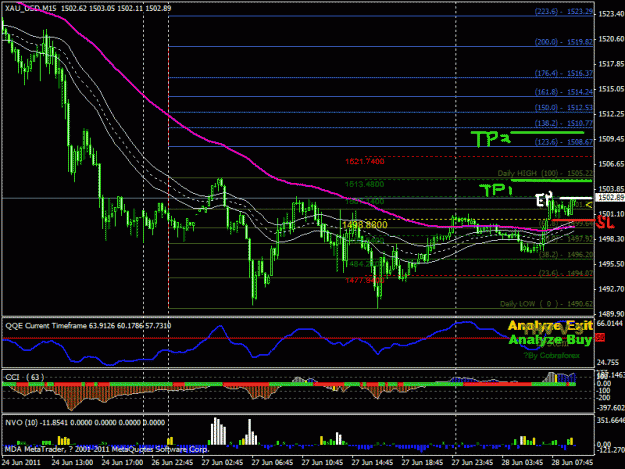Click the CCI (63) indicator label
The height and width of the screenshot is (469, 625).
(25, 377)
